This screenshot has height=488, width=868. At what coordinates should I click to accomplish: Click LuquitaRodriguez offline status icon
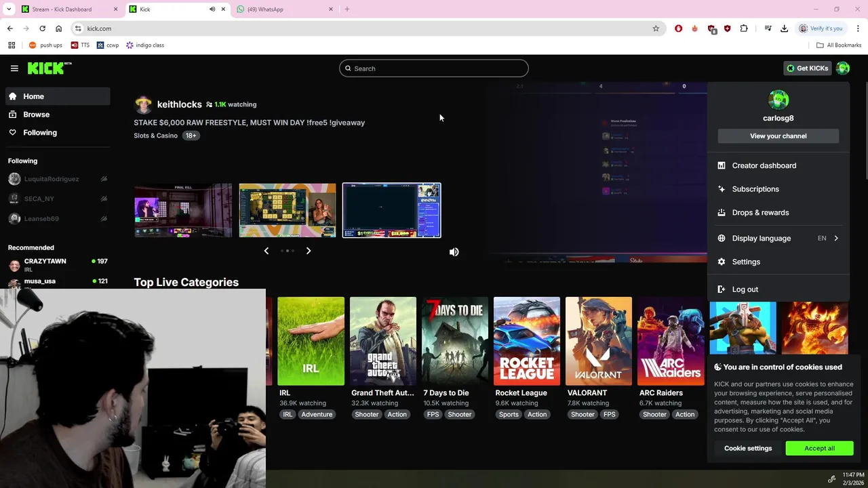104,179
